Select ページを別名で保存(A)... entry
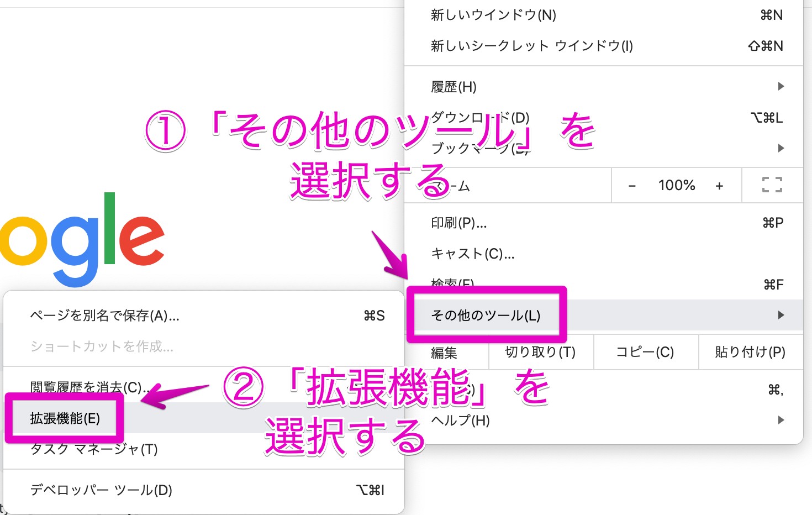The height and width of the screenshot is (515, 812). (104, 316)
